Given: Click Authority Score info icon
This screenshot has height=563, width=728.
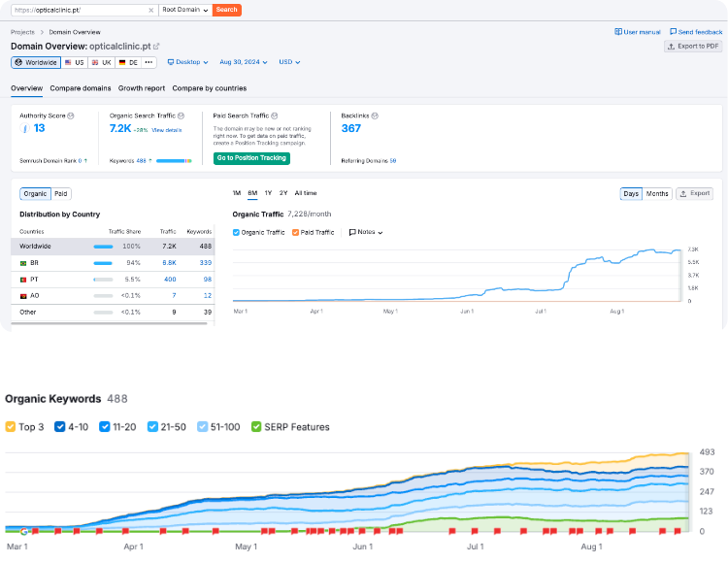Looking at the screenshot, I should 71,116.
